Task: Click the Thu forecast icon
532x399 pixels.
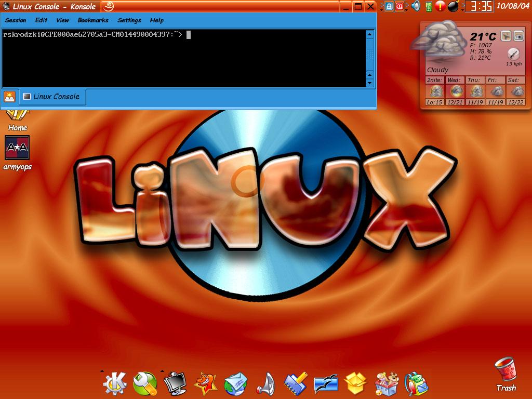Action: (476, 91)
